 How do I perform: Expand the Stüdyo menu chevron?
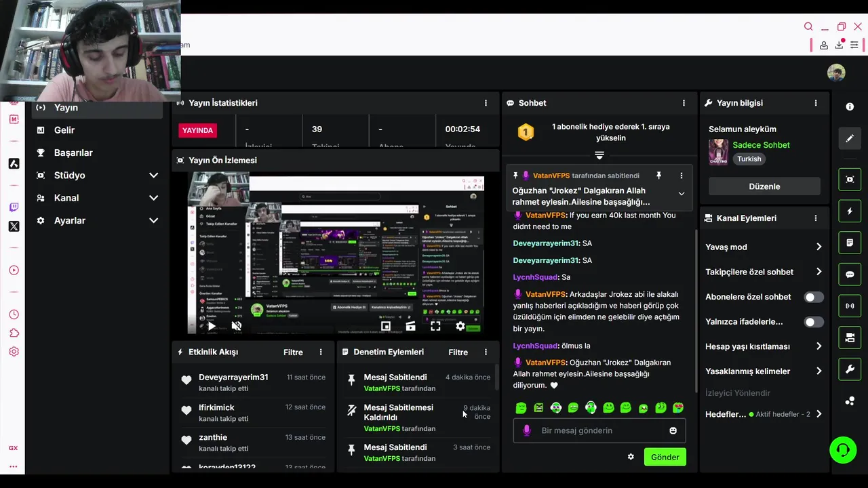tap(153, 176)
